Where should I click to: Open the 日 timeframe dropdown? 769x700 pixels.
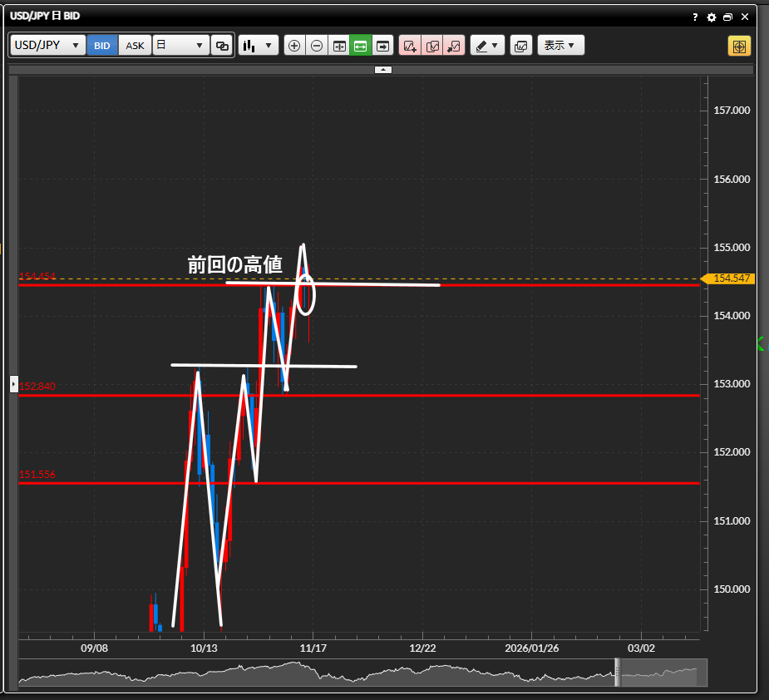pos(180,46)
